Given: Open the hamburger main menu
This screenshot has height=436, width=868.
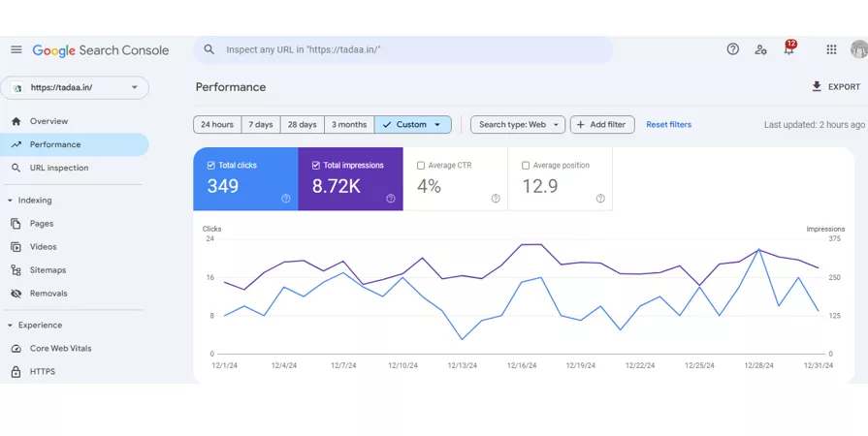Looking at the screenshot, I should coord(16,50).
